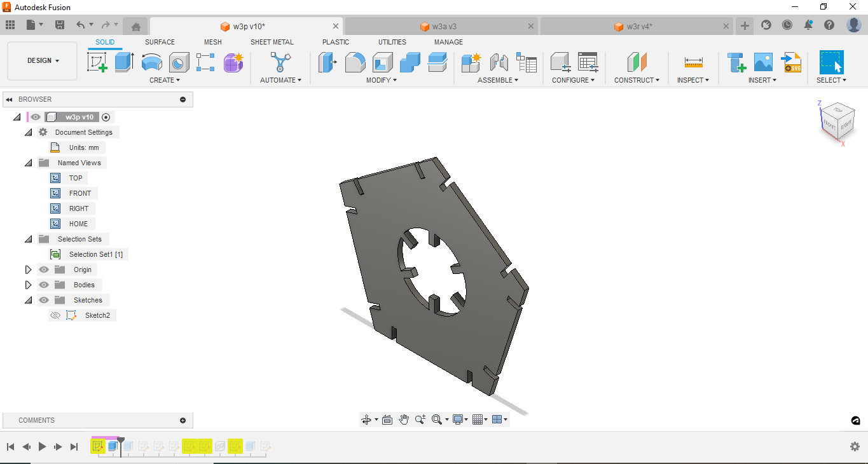Image resolution: width=868 pixels, height=464 pixels.
Task: Select the Insert Fastener tool
Action: click(736, 62)
